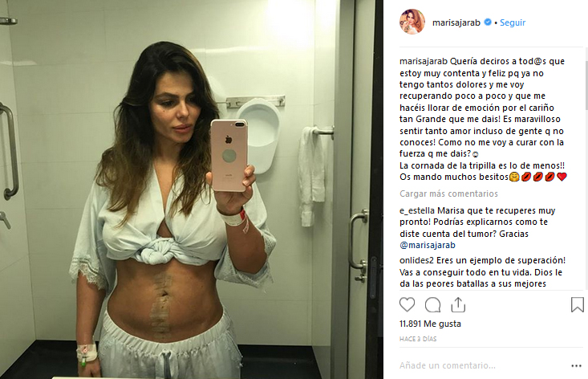Click the red heart emoji in the caption
Viewport: 588px width, 379px height.
tap(562, 177)
